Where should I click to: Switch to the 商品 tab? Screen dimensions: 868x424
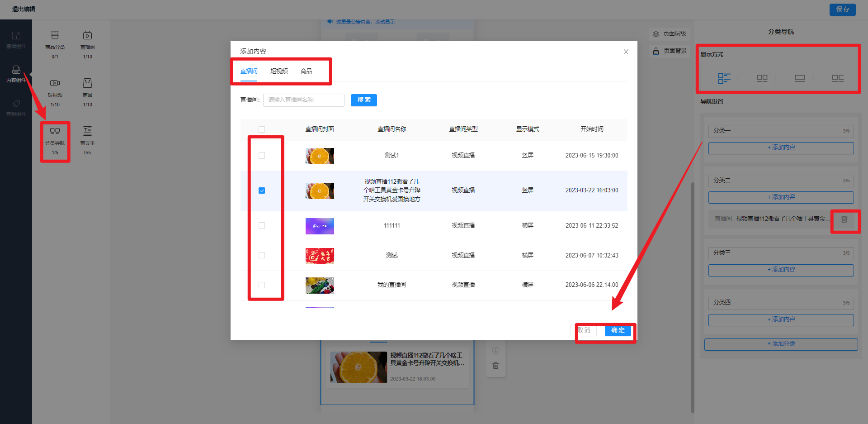pos(306,71)
